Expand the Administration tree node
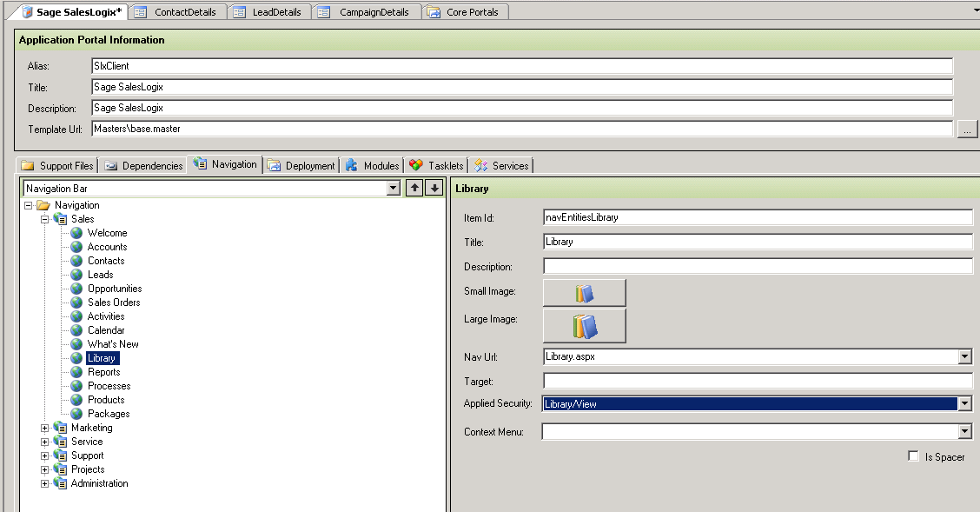The image size is (980, 512). point(44,484)
